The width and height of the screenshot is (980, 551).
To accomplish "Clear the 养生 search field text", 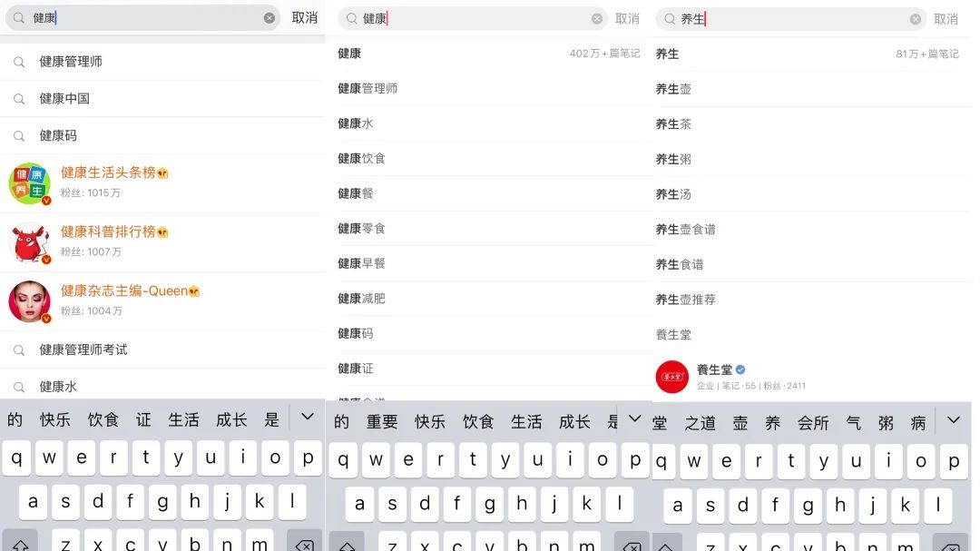I will (x=915, y=19).
